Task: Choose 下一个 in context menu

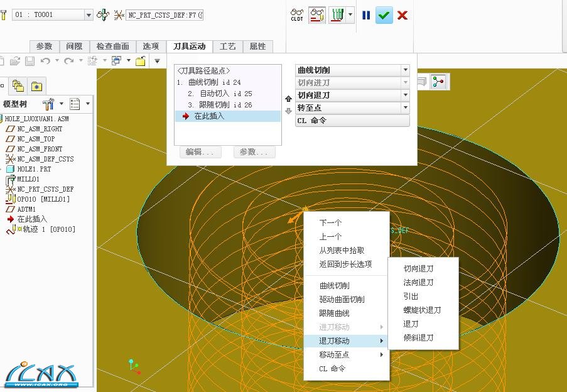Action: (x=330, y=223)
